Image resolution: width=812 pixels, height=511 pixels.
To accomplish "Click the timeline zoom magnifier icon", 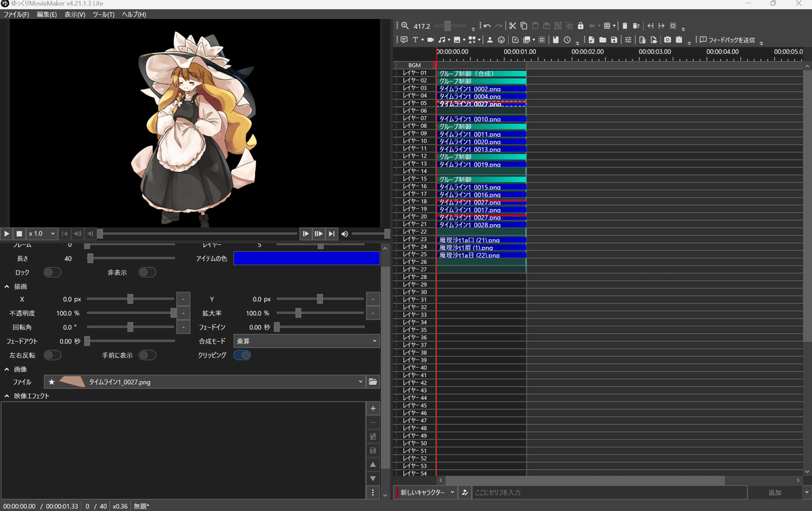I will (405, 26).
